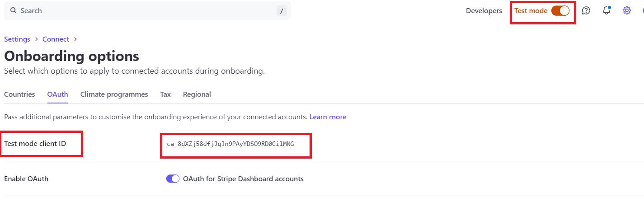Click the slash shortcut badge in search

(282, 11)
